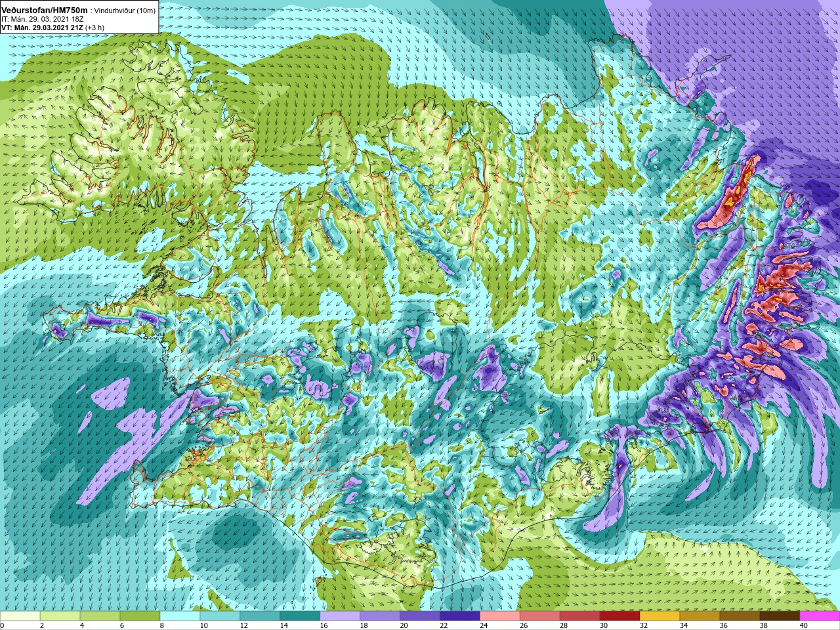840x630 pixels.
Task: Pick the 12–14 teal legend swatch
Action: pyautogui.click(x=260, y=616)
